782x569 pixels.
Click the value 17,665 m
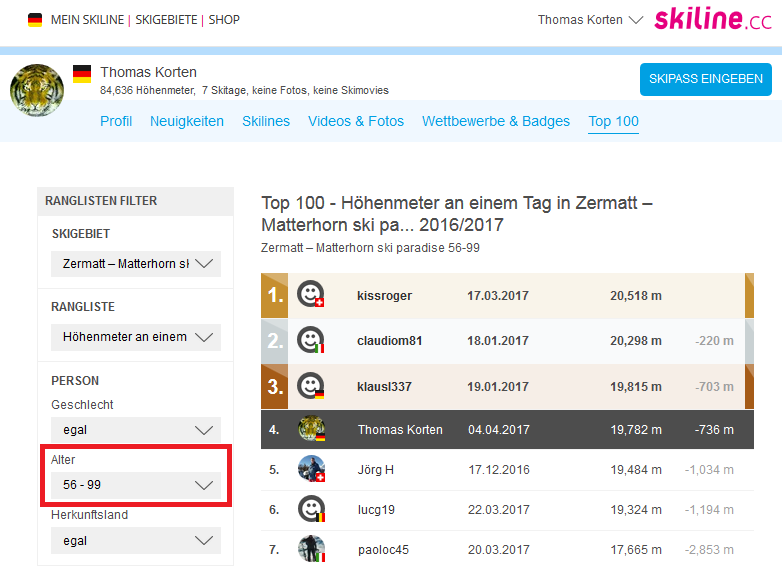click(636, 550)
